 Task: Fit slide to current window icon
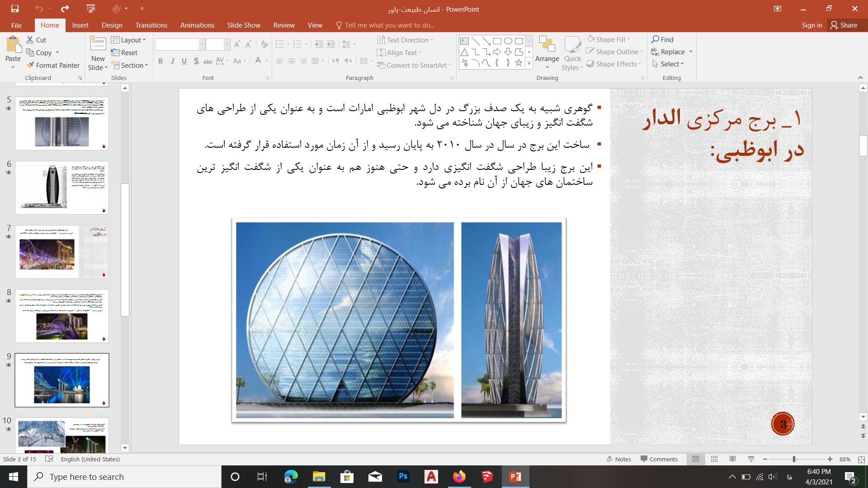click(x=861, y=459)
